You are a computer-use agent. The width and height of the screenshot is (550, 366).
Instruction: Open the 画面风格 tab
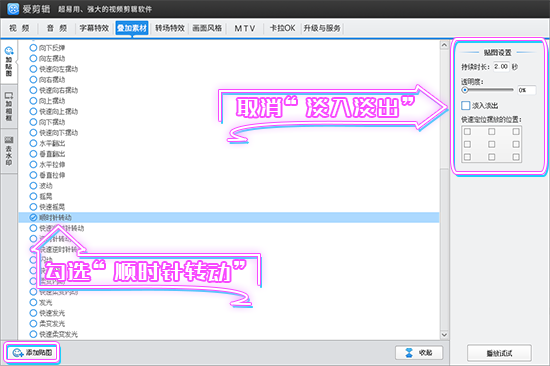[207, 28]
